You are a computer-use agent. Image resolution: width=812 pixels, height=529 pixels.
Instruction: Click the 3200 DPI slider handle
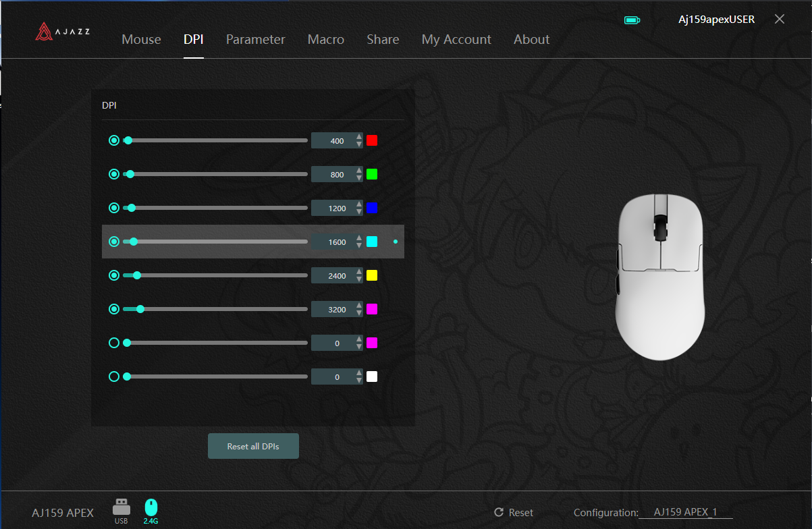tap(140, 309)
